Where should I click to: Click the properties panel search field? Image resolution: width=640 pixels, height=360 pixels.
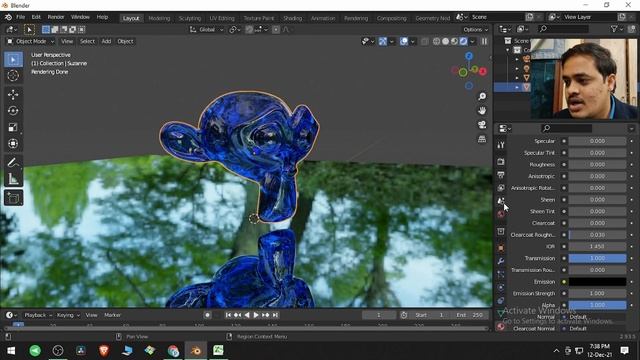[566, 129]
